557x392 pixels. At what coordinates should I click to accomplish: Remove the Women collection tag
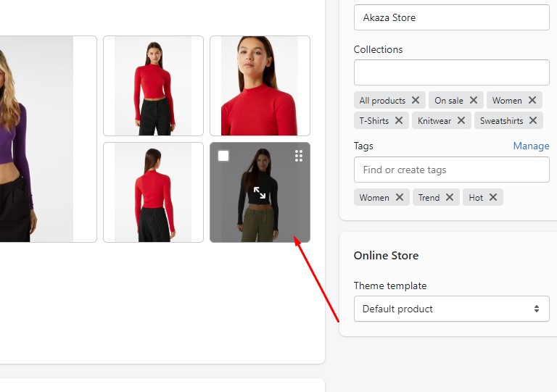click(532, 101)
